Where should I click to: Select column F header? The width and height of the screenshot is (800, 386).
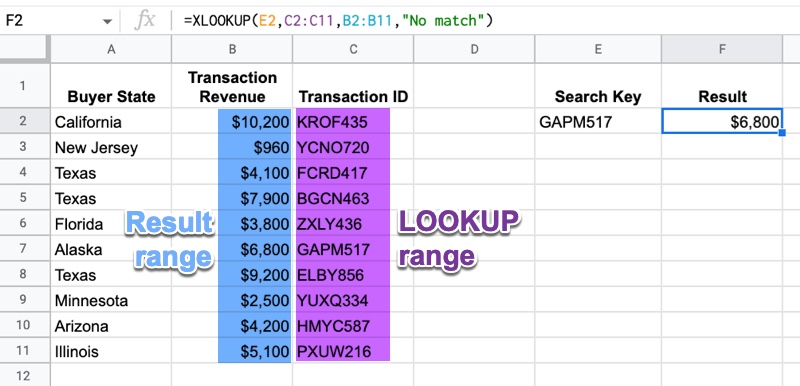click(722, 49)
